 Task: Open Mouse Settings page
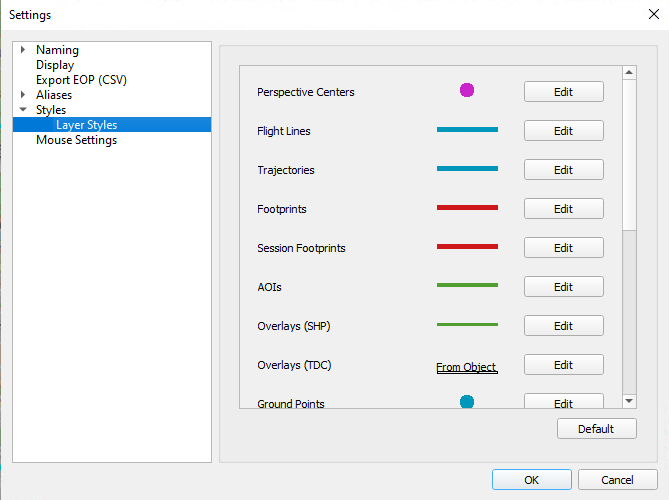click(76, 140)
